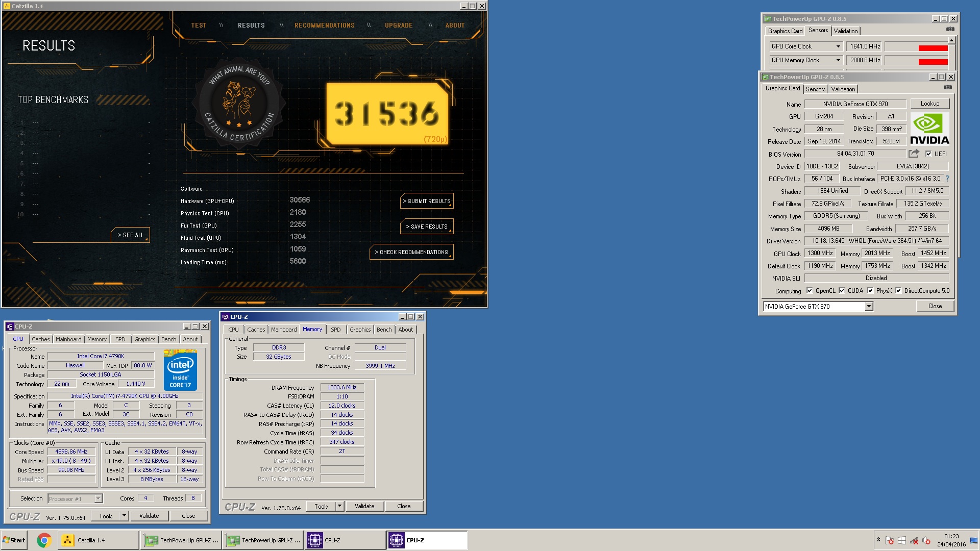The image size is (980, 551).
Task: Click the Action Center flag tray icon
Action: [x=889, y=540]
